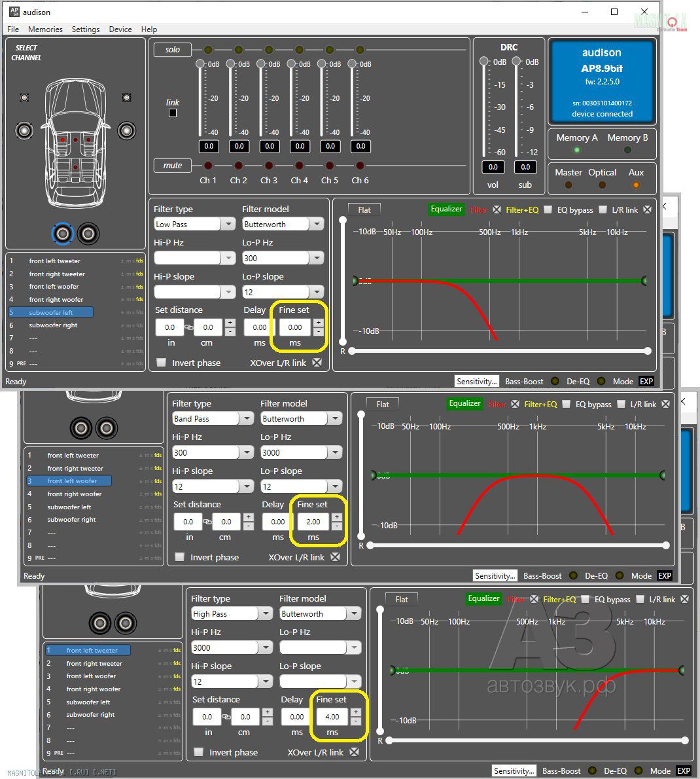The width and height of the screenshot is (700, 779).
Task: Select the Optical input indicator
Action: click(x=603, y=185)
